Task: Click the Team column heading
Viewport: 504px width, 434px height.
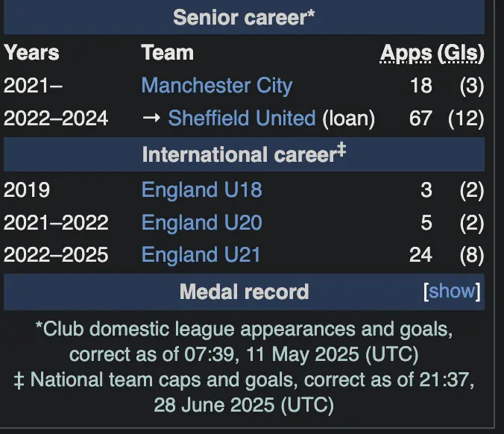Action: (167, 53)
